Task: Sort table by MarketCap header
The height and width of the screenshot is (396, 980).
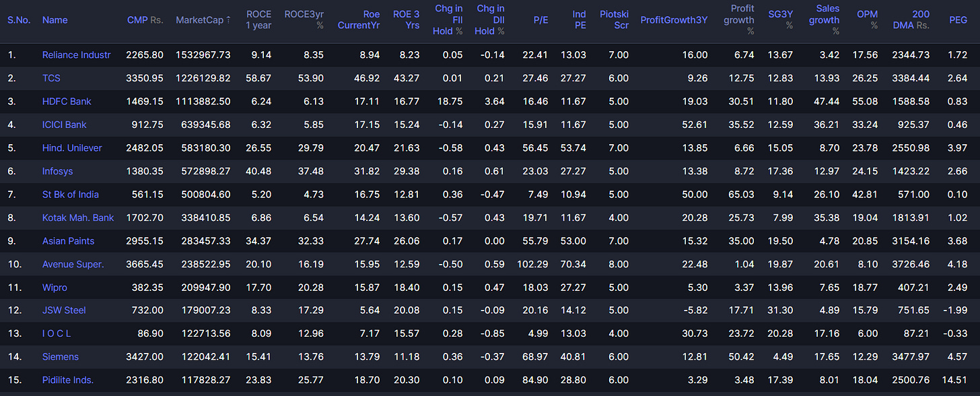Action: [199, 20]
